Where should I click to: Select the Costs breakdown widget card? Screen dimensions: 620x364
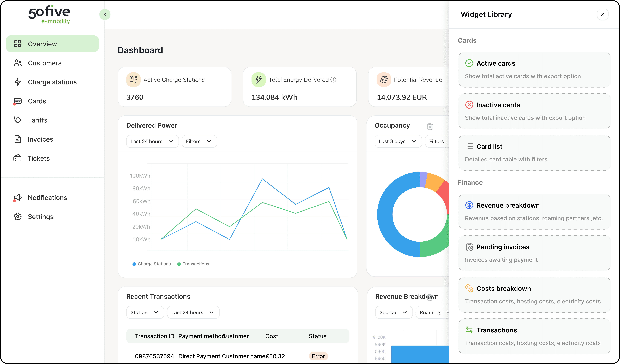(534, 295)
